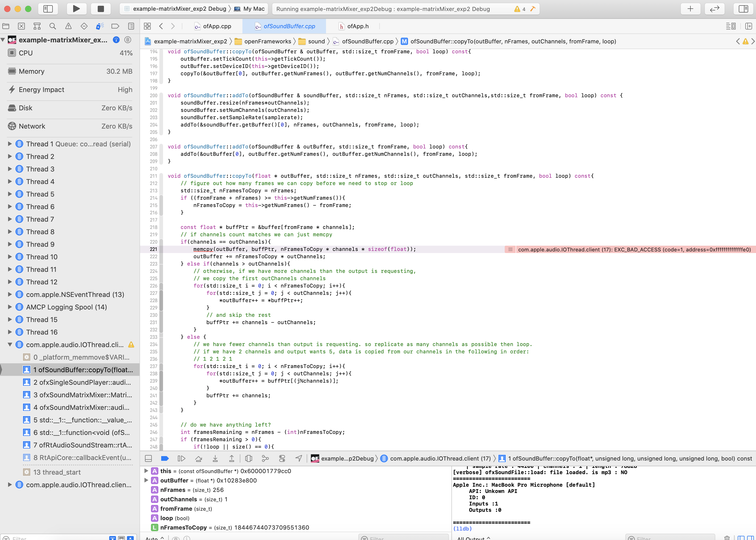Screen dimensions: 756x540
Task: Toggle the right inspector panel
Action: [743, 9]
